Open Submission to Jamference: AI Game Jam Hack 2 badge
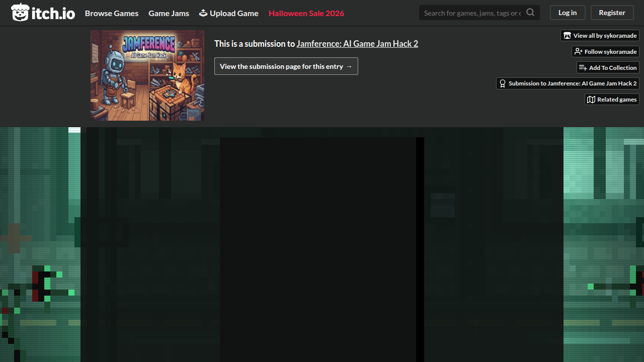The width and height of the screenshot is (644, 362). pyautogui.click(x=568, y=83)
